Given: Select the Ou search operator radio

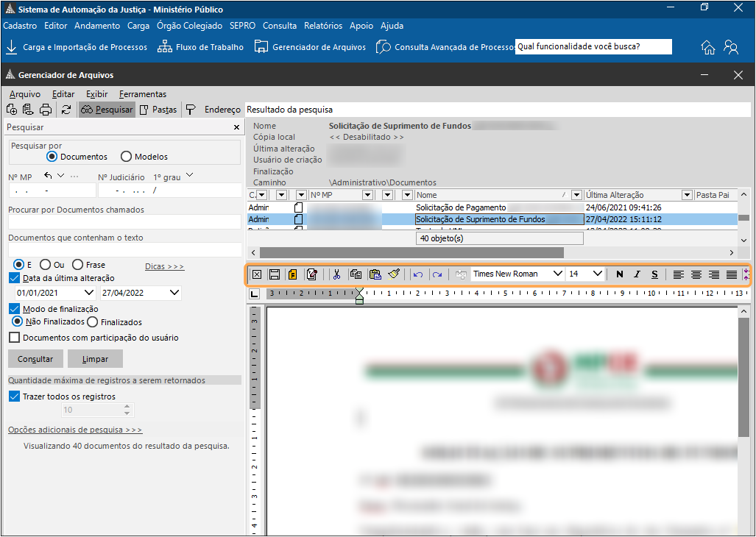Looking at the screenshot, I should 46,264.
